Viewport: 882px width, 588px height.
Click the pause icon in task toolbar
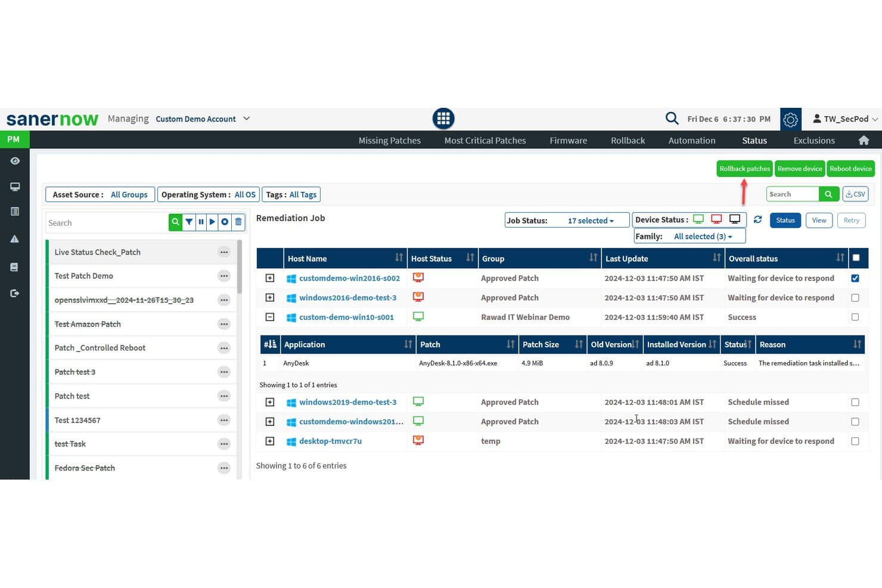tap(201, 222)
